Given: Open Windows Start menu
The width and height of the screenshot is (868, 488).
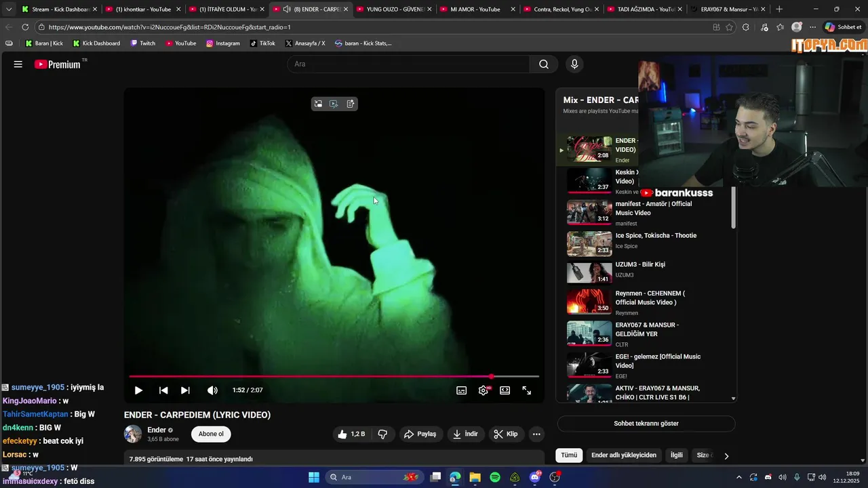Looking at the screenshot, I should click(x=314, y=477).
